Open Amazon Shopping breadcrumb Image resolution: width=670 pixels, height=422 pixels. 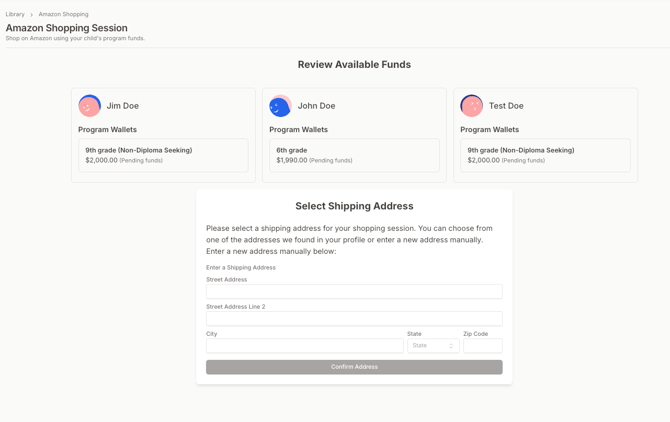[x=63, y=14]
